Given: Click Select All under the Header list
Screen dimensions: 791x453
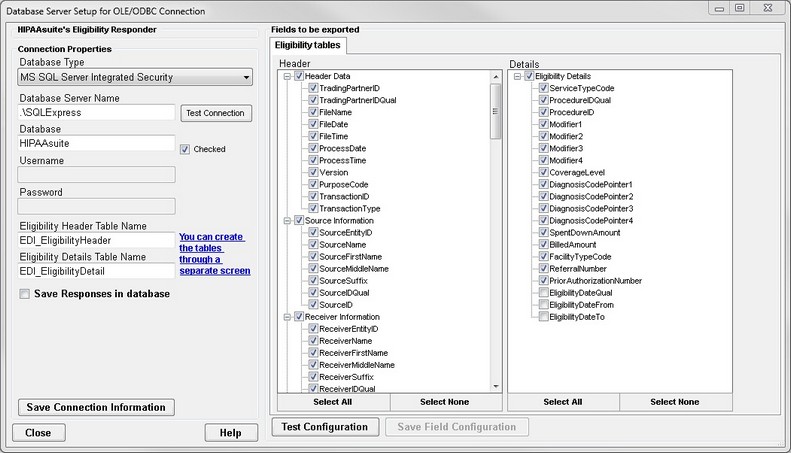Looking at the screenshot, I should [333, 401].
